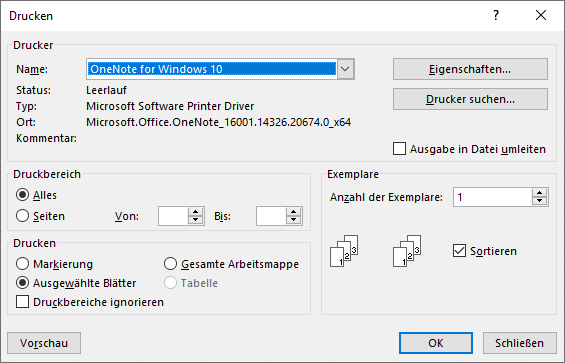Click the second collated pages icon
565x363 pixels.
coord(407,251)
